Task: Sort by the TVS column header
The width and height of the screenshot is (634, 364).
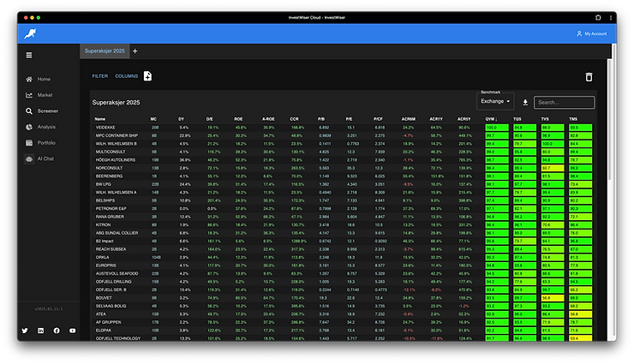Action: 545,119
